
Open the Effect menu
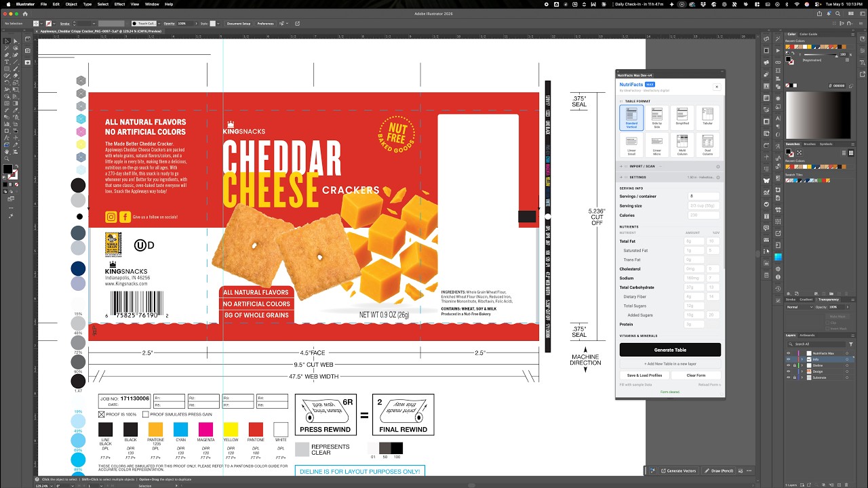click(119, 4)
